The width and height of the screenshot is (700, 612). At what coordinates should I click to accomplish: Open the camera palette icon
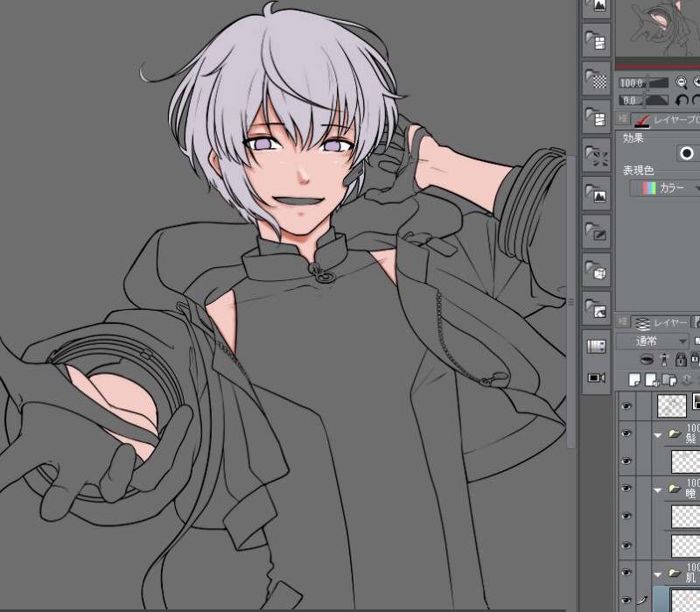click(596, 378)
